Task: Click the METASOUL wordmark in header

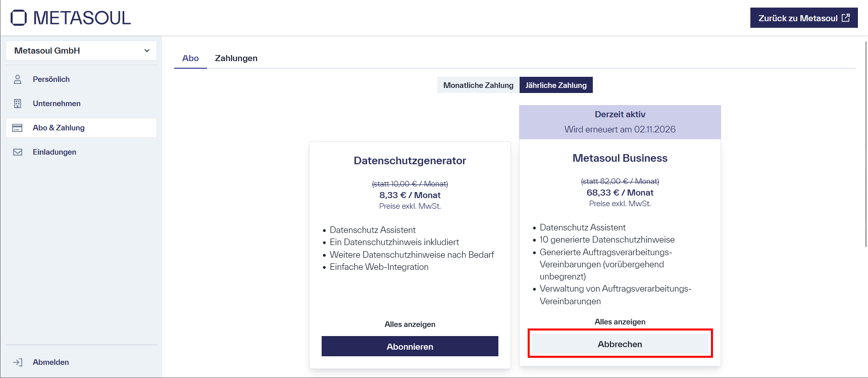Action: (82, 18)
